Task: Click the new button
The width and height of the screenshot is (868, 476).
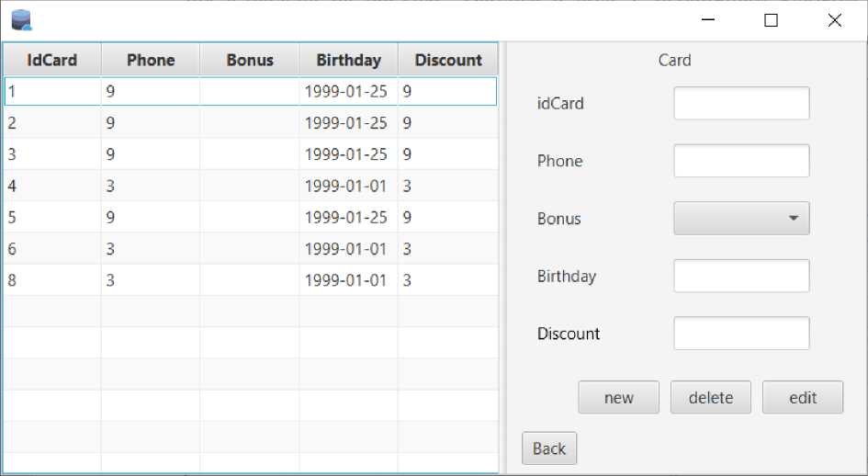Action: 618,398
